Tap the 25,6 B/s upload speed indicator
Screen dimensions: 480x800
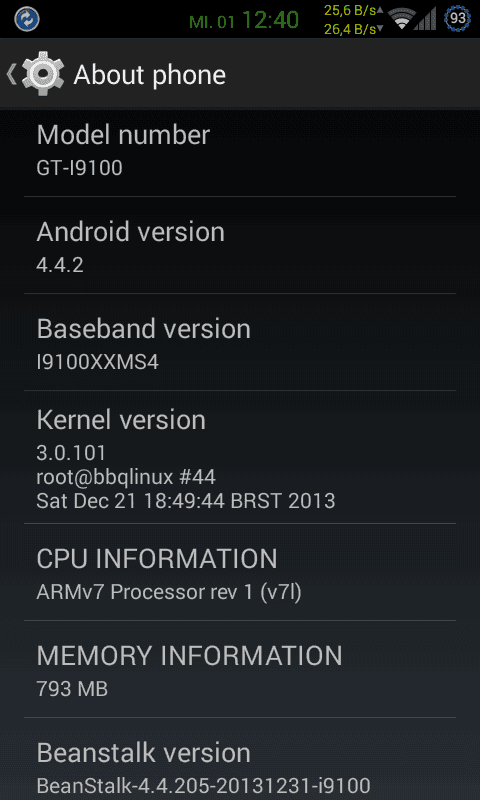pyautogui.click(x=353, y=11)
